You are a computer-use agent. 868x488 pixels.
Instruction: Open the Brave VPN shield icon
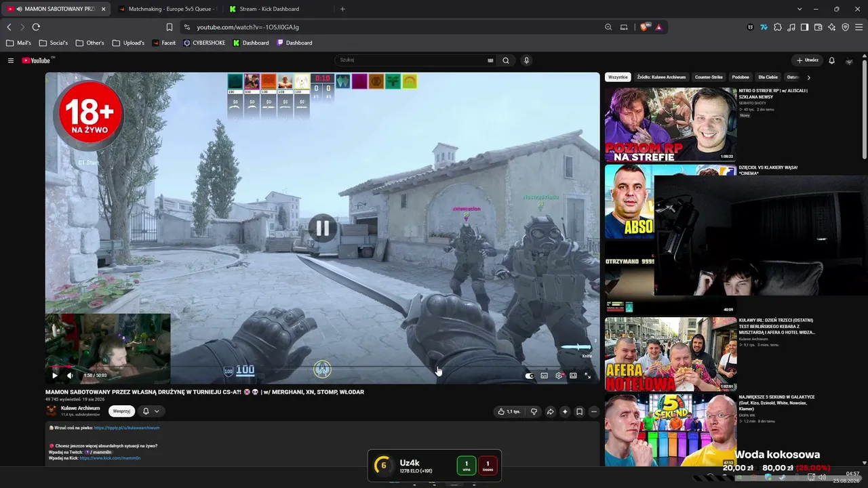845,27
